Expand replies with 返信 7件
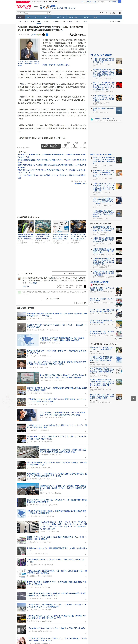The height and width of the screenshot is (644, 138). click(x=26, y=286)
